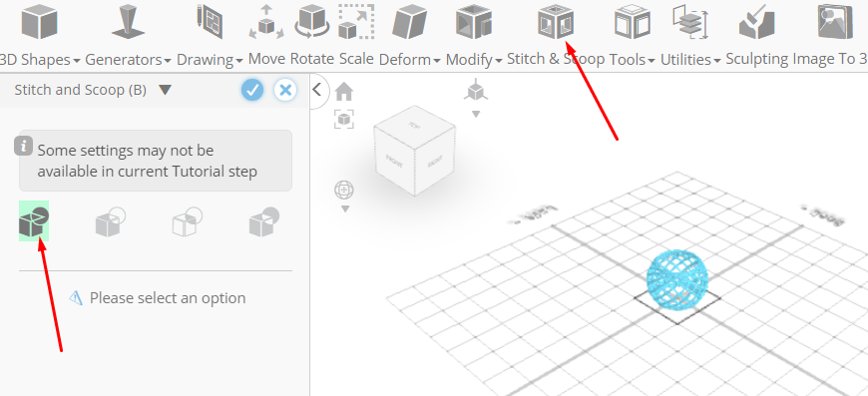
Task: Click the 'Please select an option' warning text
Action: 168,298
